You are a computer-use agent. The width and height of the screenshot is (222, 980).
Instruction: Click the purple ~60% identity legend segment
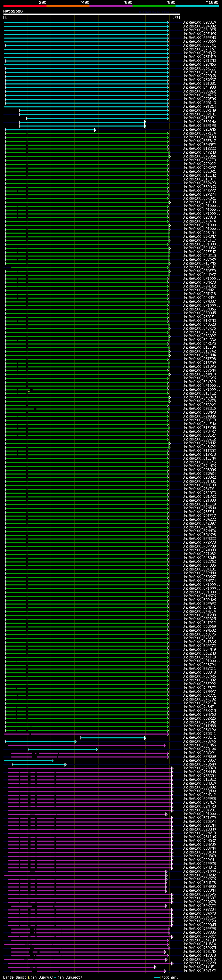111,6
